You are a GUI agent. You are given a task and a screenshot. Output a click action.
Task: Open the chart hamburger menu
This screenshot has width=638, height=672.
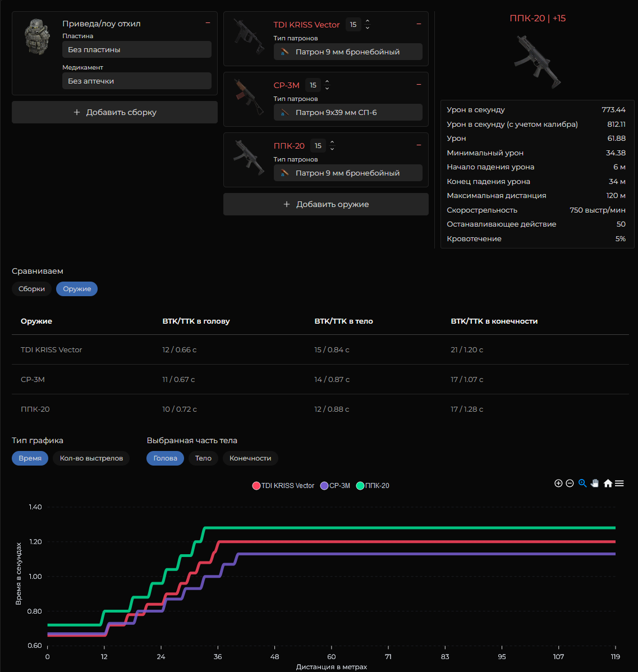(619, 484)
